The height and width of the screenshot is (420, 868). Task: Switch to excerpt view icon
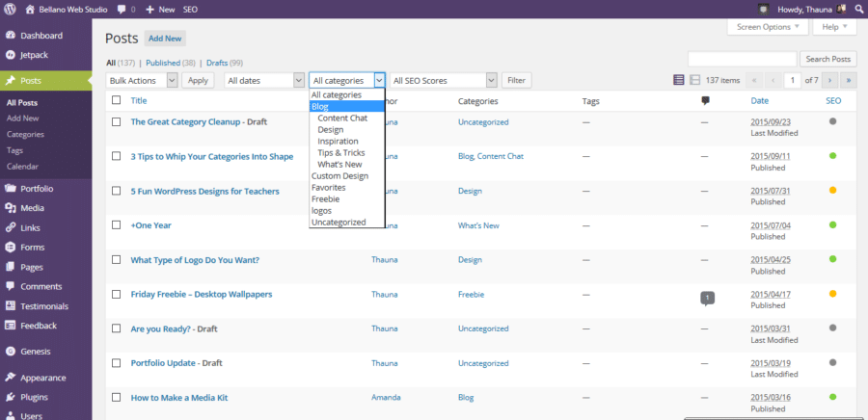click(x=695, y=80)
